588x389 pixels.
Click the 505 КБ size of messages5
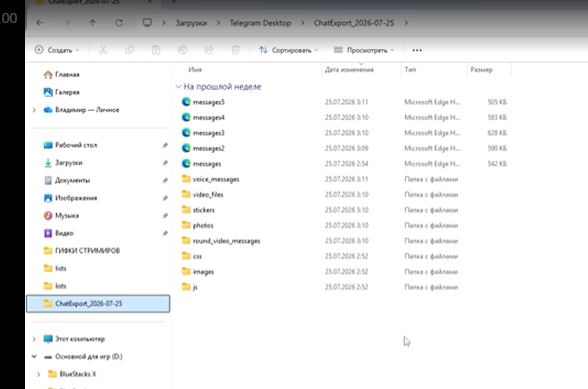click(497, 102)
